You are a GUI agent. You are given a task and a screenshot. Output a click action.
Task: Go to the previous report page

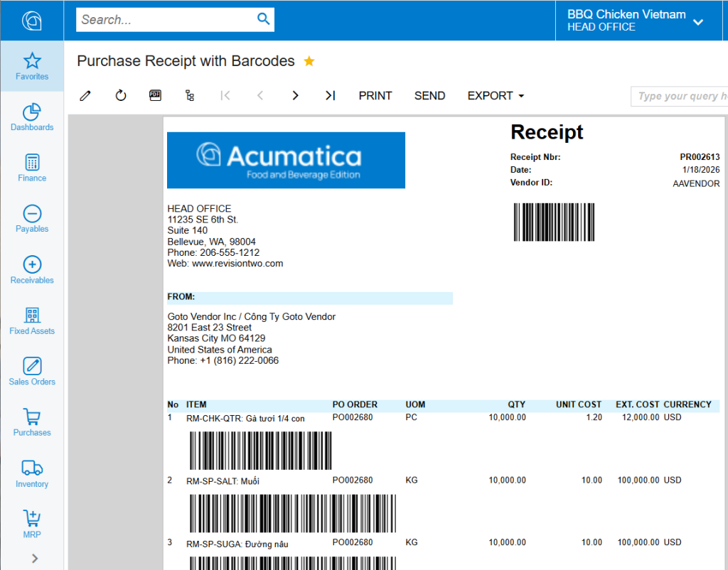(260, 96)
